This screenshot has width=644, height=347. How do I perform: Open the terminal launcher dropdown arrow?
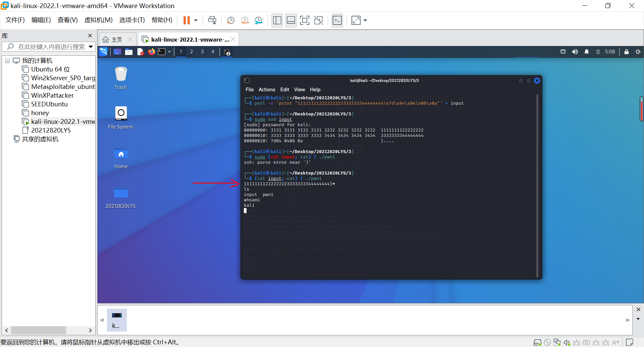pos(169,52)
